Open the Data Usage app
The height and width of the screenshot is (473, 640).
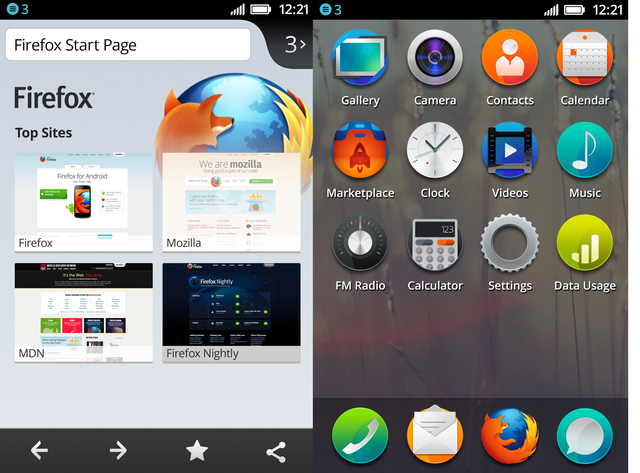[584, 243]
